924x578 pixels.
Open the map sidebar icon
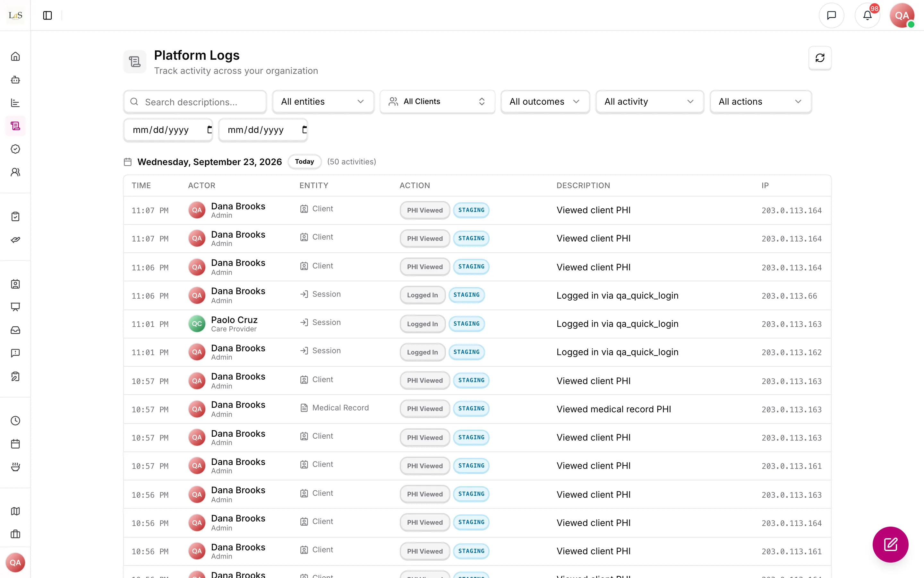click(x=15, y=511)
